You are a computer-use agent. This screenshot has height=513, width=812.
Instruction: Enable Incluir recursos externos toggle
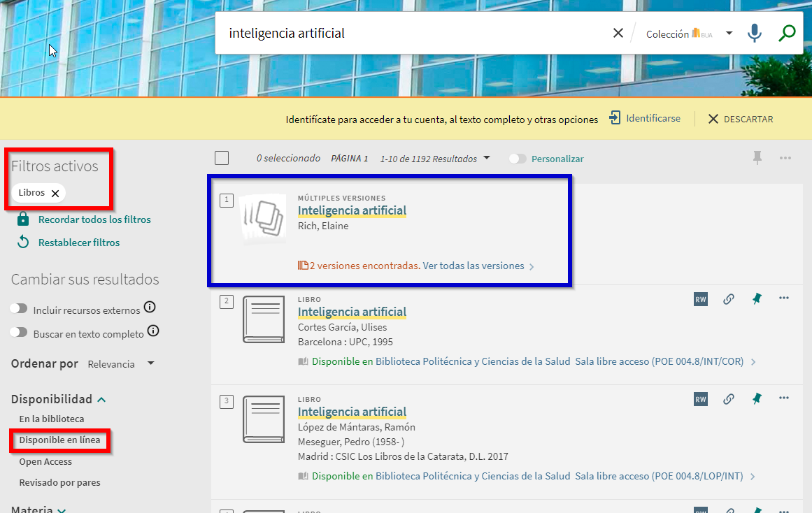click(19, 308)
